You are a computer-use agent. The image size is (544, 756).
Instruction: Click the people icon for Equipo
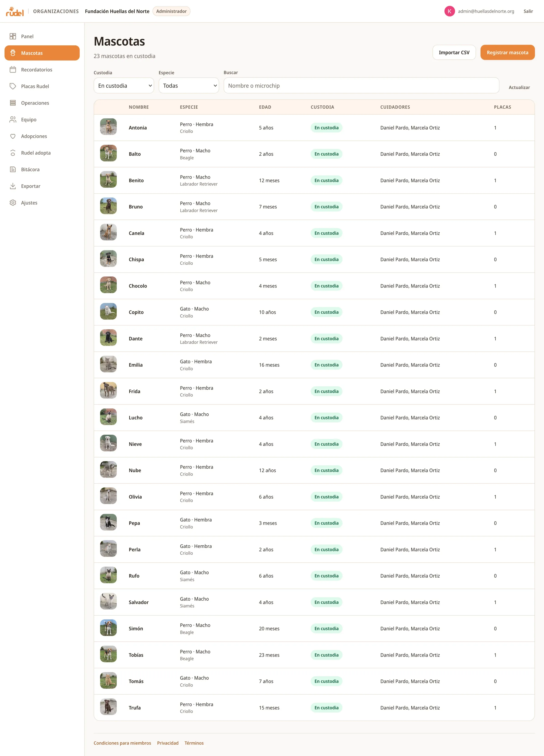[13, 120]
